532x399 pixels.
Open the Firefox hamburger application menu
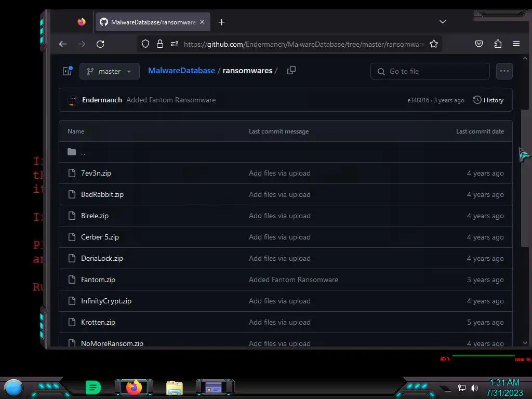(x=516, y=44)
